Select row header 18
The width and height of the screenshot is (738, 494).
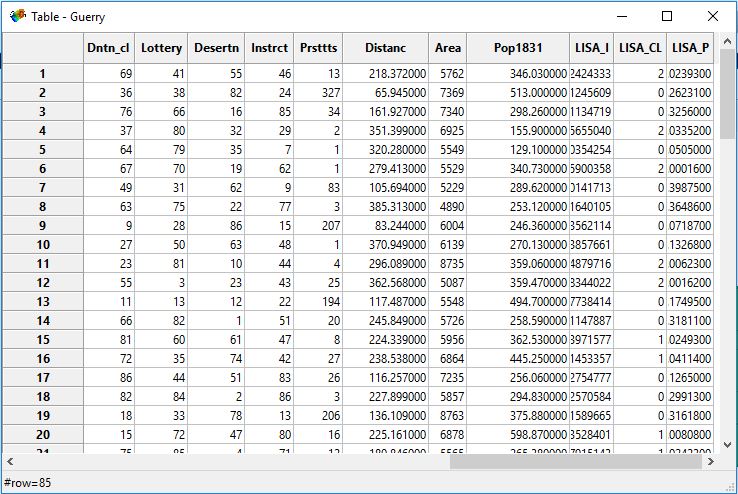[43, 397]
